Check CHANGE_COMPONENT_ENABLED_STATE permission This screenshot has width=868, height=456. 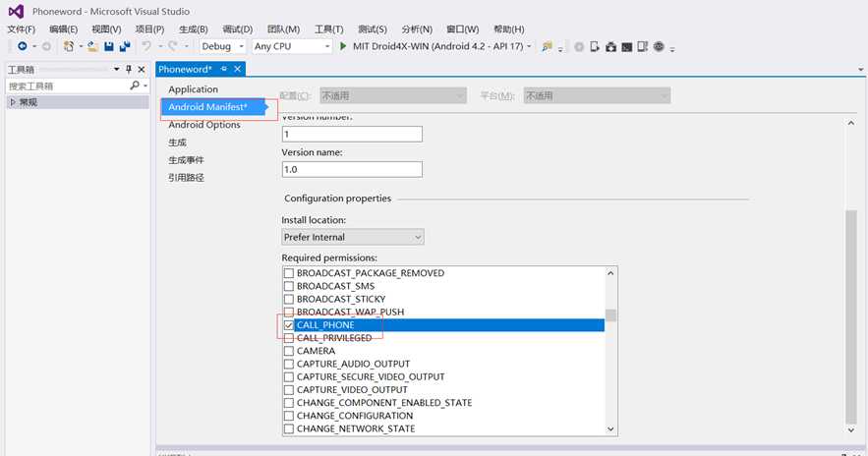click(288, 403)
